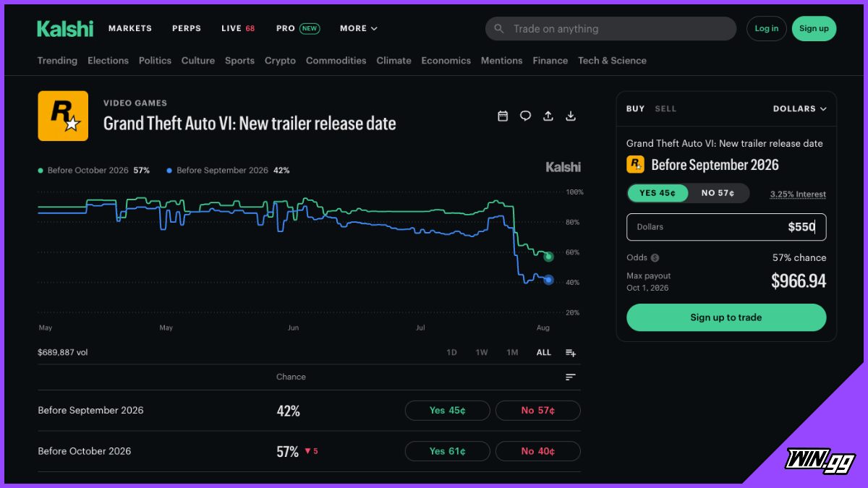Click the Sign up button

click(814, 29)
